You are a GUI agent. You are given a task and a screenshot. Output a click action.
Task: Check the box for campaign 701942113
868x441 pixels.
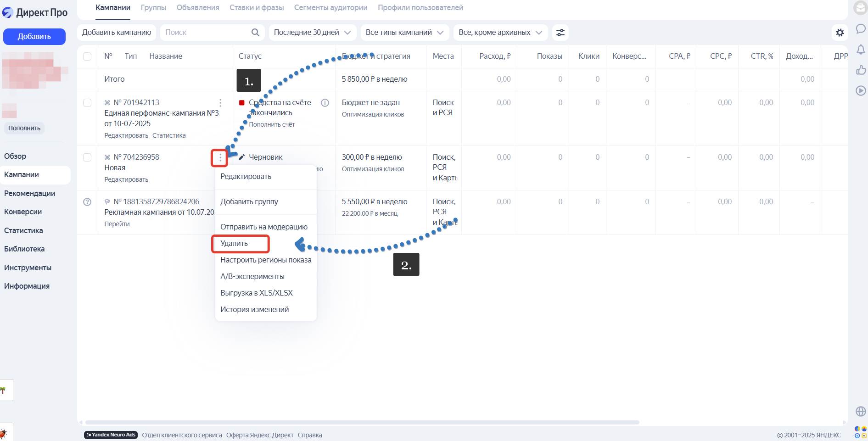click(x=87, y=103)
